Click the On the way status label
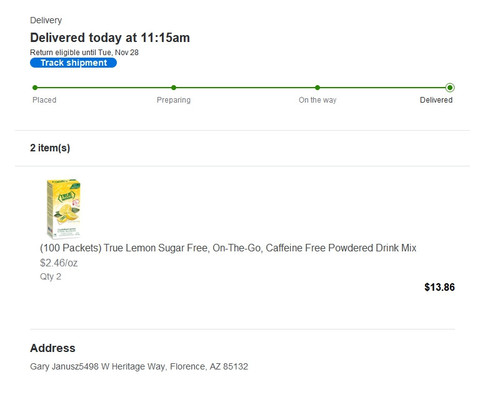This screenshot has height=414, width=500. pyautogui.click(x=317, y=100)
